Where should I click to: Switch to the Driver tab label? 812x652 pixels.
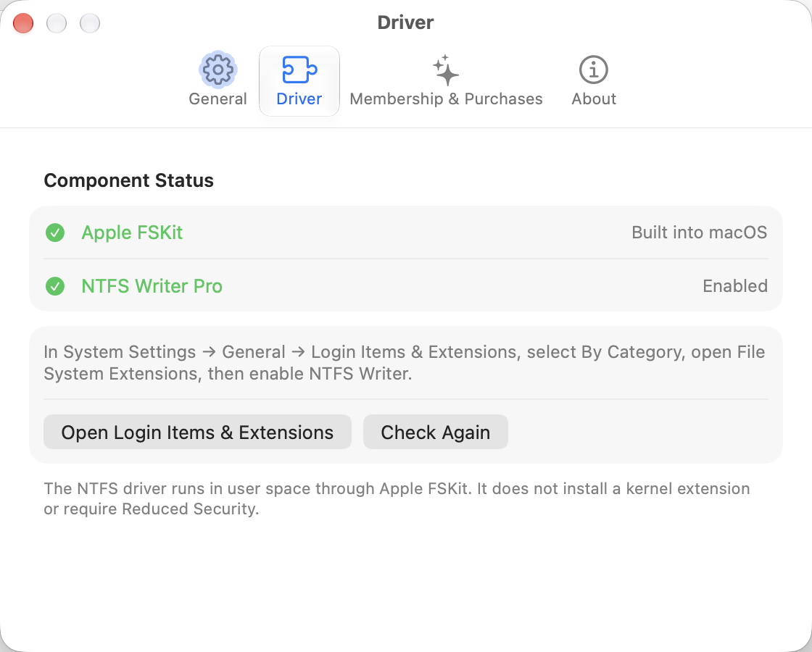click(x=299, y=99)
